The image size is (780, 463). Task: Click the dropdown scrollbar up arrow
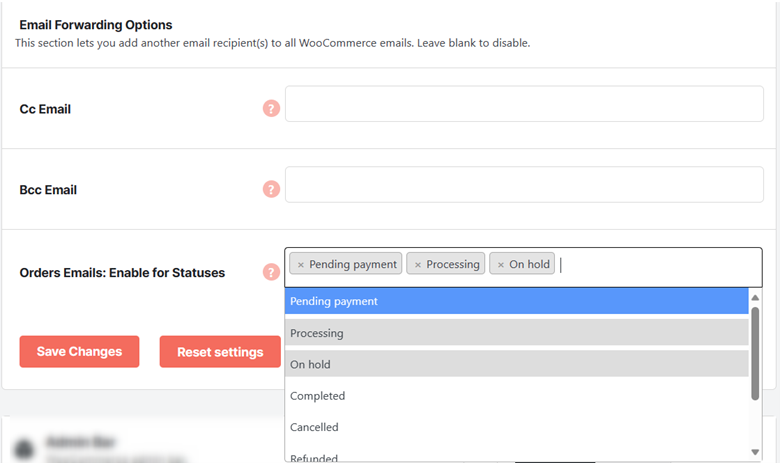click(x=755, y=297)
